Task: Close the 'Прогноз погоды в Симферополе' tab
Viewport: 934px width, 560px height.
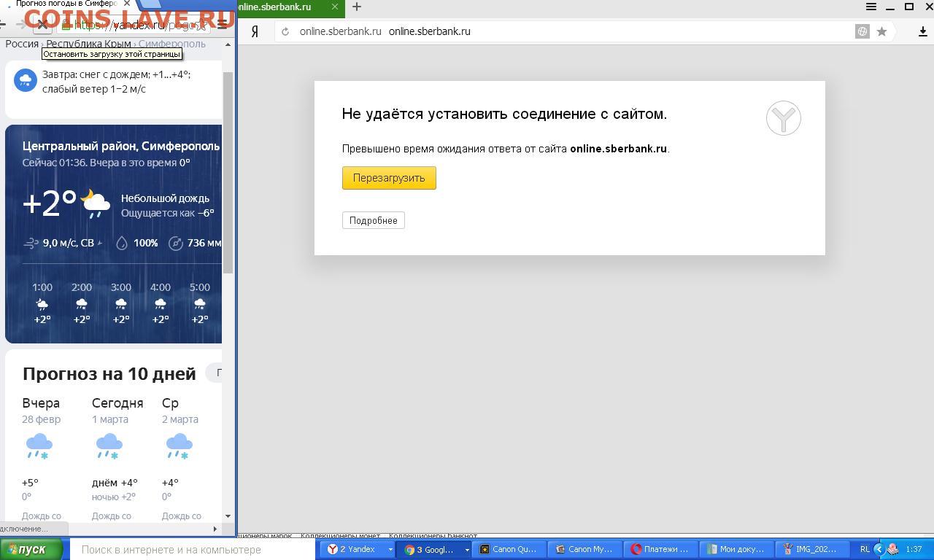Action: coord(126,4)
